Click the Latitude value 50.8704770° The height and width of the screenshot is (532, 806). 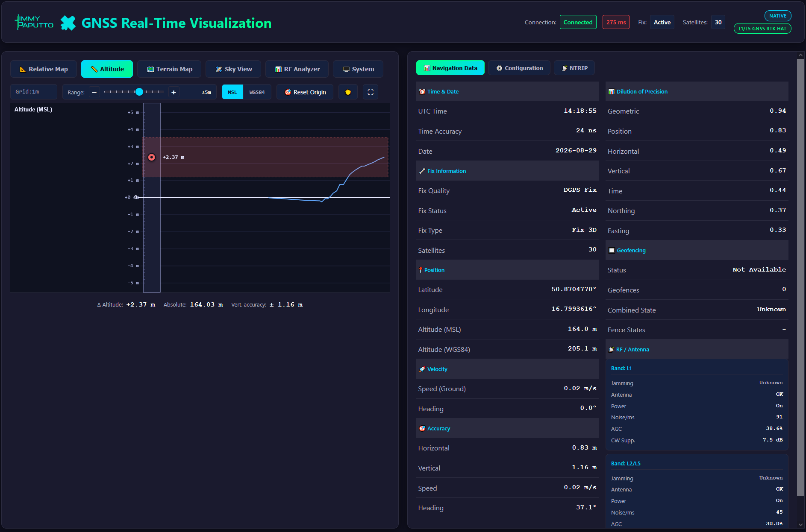point(574,289)
